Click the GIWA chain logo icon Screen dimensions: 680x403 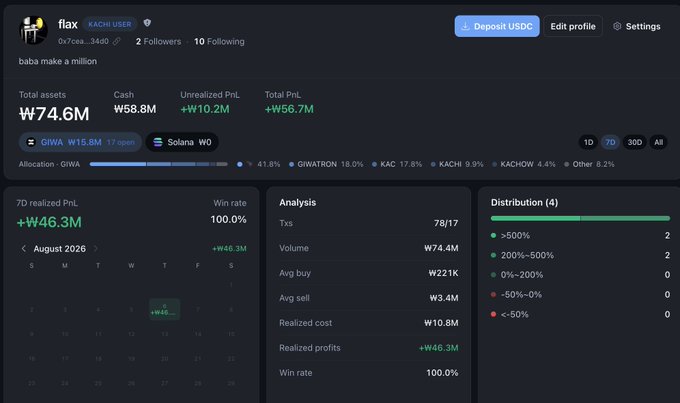pos(31,142)
